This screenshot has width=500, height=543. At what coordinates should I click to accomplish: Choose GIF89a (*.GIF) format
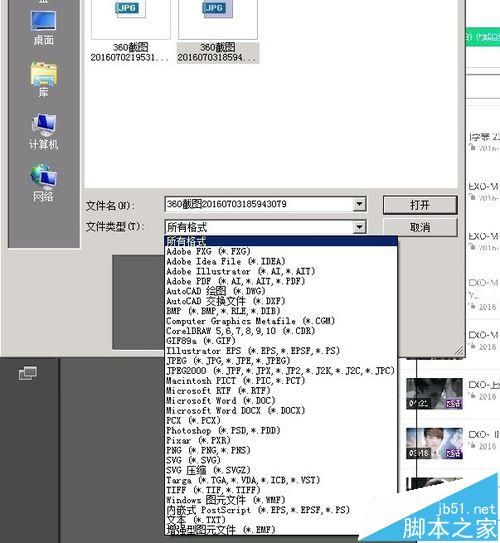[281, 341]
